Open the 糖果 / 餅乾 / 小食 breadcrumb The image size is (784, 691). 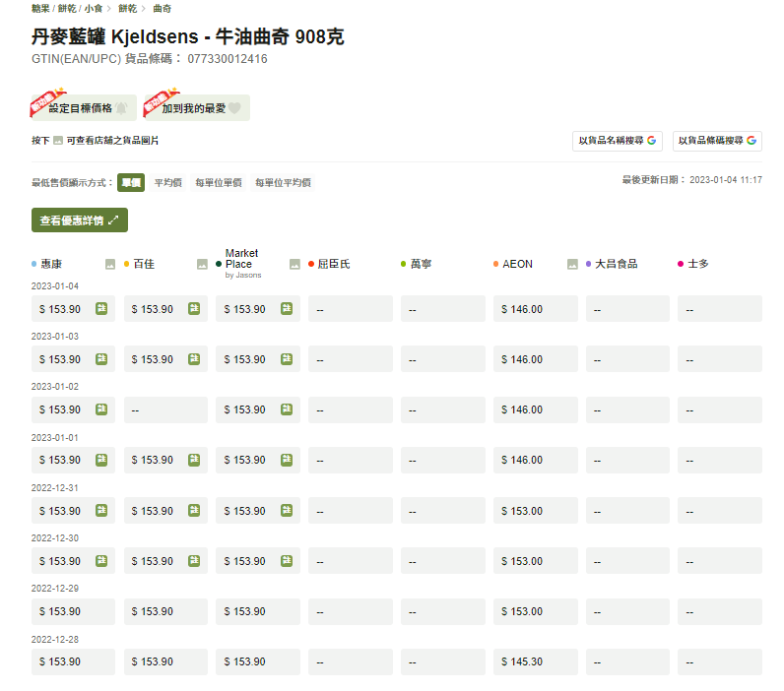click(x=67, y=9)
